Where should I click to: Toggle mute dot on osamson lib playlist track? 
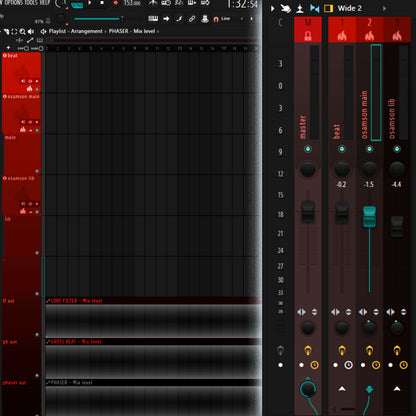pyautogui.click(x=37, y=212)
